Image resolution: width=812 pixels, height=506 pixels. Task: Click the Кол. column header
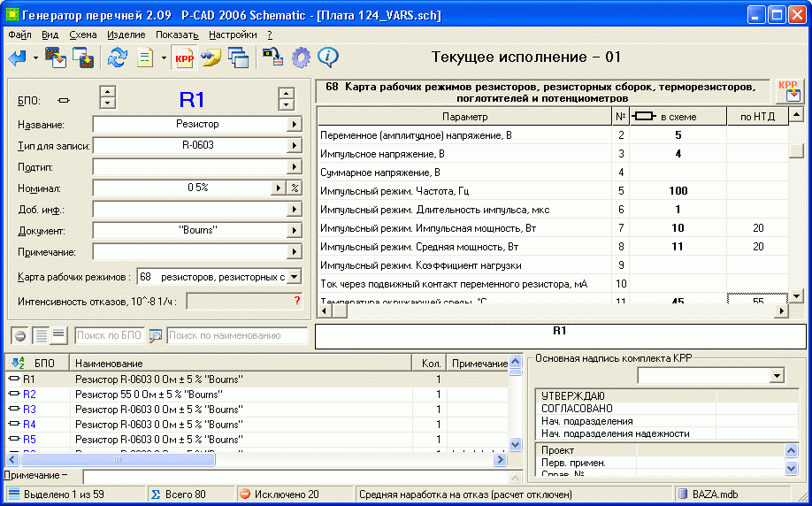coord(429,363)
